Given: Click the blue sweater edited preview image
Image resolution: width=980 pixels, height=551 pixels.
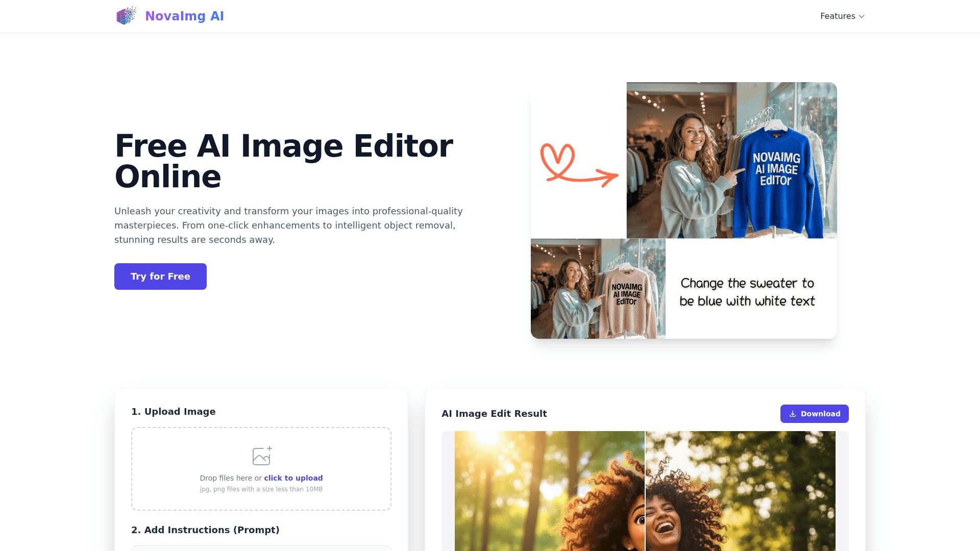Looking at the screenshot, I should (x=731, y=160).
